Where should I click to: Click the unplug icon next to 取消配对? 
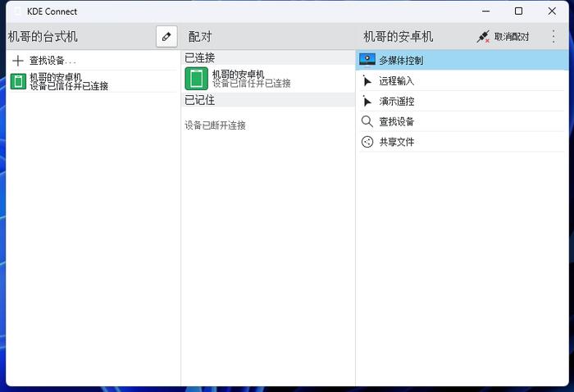coord(483,37)
